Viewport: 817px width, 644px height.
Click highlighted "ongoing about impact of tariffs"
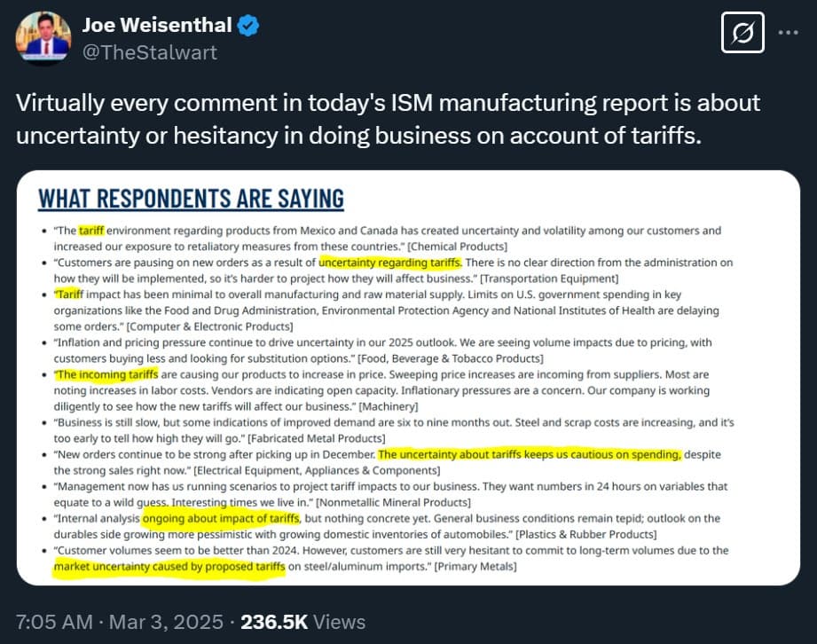pyautogui.click(x=221, y=518)
